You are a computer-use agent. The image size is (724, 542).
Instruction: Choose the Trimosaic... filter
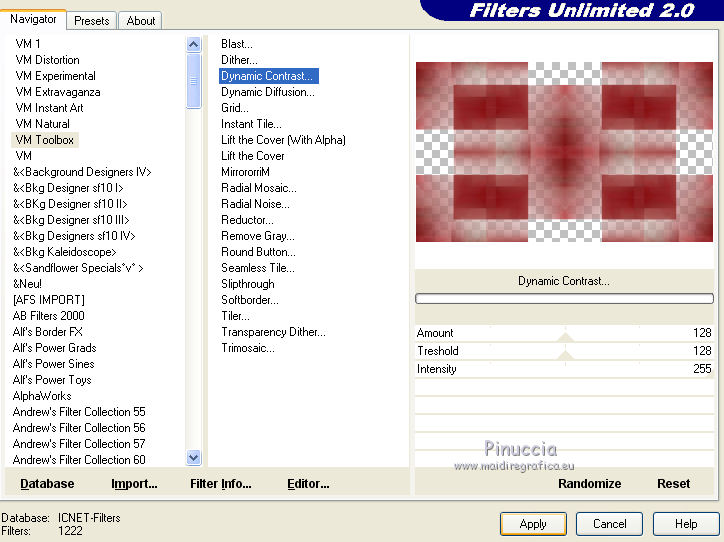(247, 348)
